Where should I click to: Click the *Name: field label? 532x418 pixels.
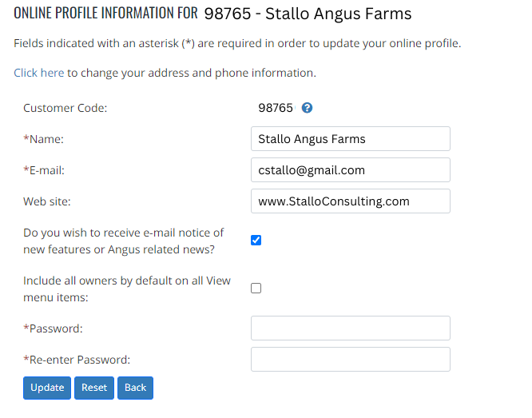tap(43, 139)
